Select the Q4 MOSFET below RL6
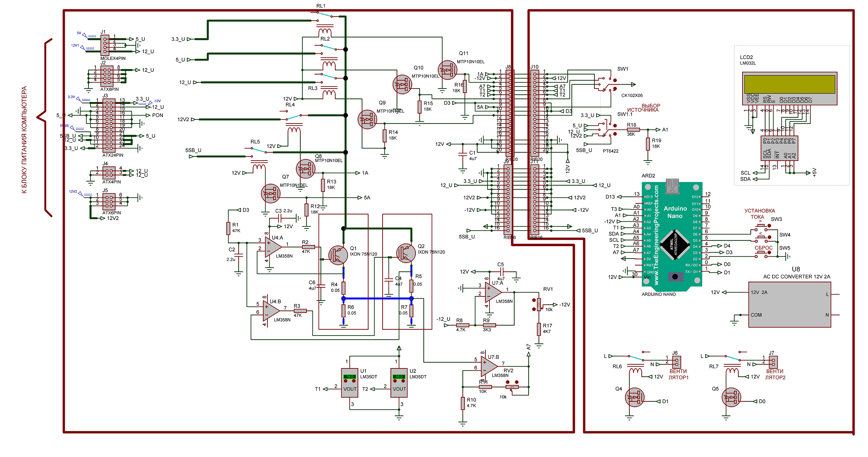The image size is (868, 457). click(634, 397)
